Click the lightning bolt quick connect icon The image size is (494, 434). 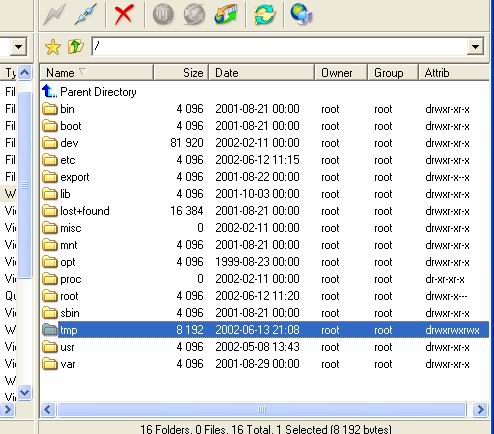(x=54, y=15)
